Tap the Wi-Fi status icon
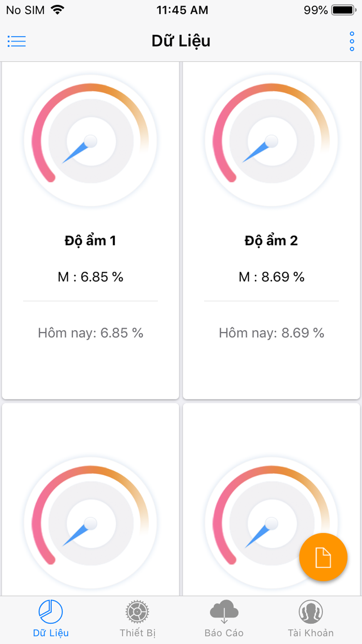This screenshot has width=362, height=644. [58, 10]
